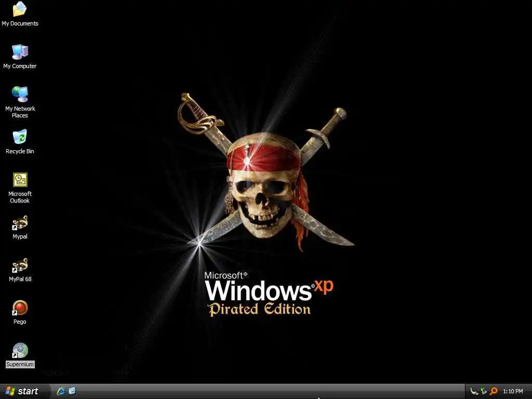Click the 1:10 PM taskbar clock
This screenshot has width=532, height=399.
click(513, 392)
